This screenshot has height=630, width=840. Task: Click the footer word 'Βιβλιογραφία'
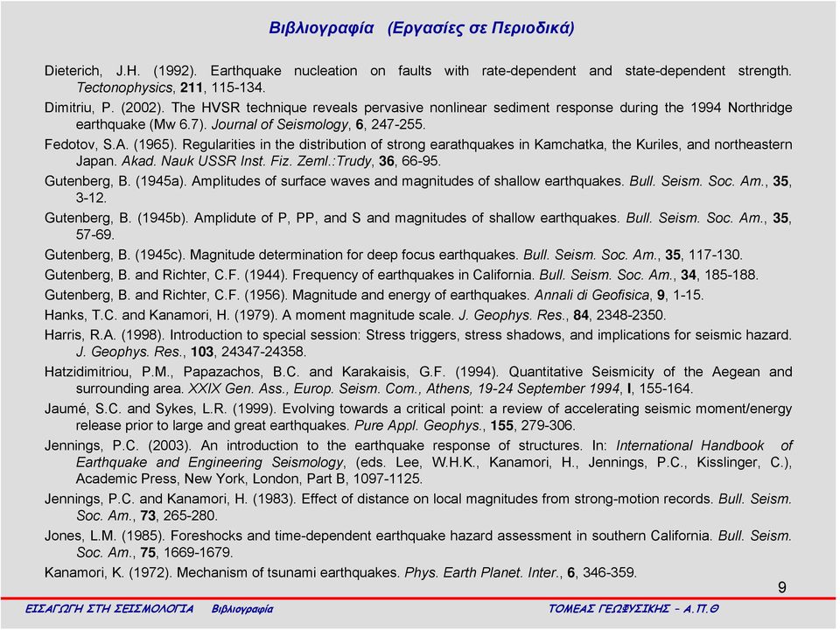click(x=242, y=609)
